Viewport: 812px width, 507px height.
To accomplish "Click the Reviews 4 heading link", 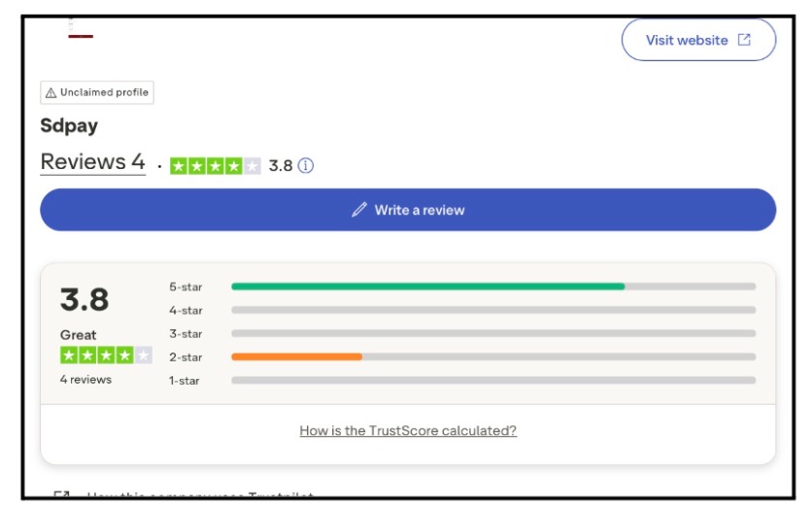I will (x=92, y=162).
